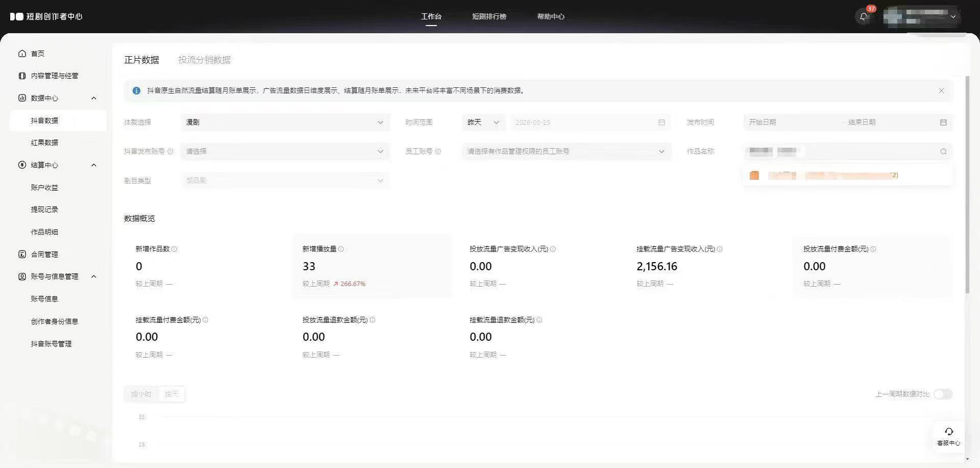Switch to 工作台 top tab
This screenshot has width=980, height=468.
click(x=431, y=16)
